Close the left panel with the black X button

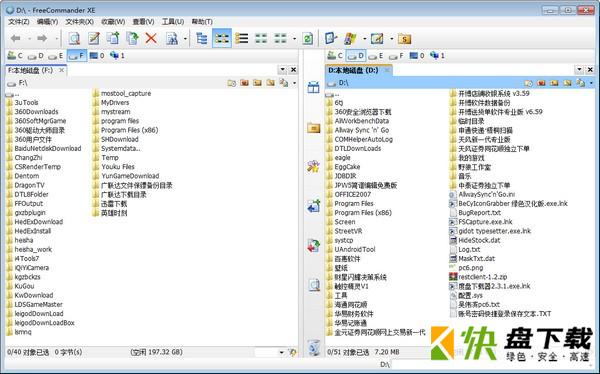click(293, 70)
